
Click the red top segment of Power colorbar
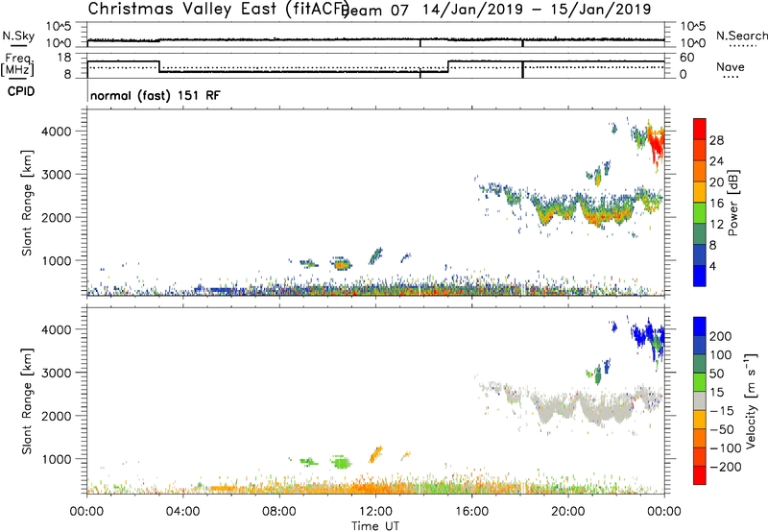click(700, 129)
